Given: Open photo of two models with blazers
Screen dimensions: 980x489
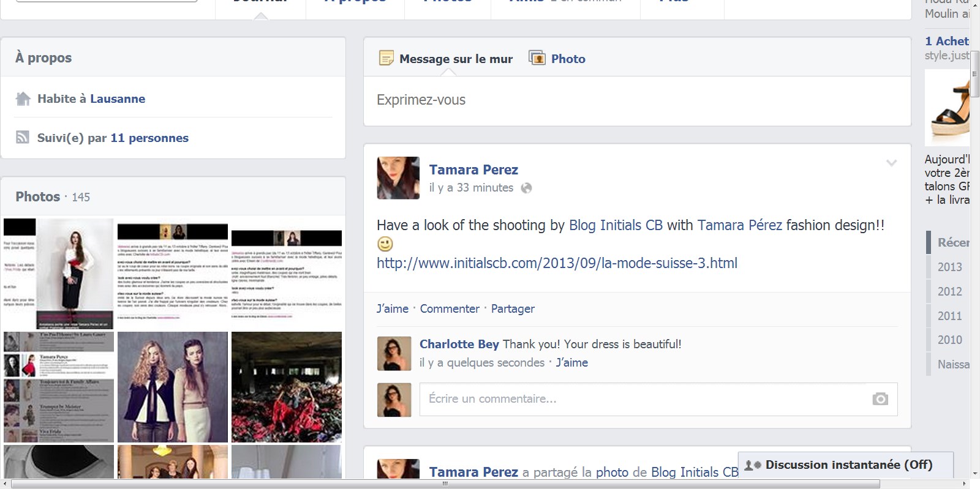Looking at the screenshot, I should point(173,387).
